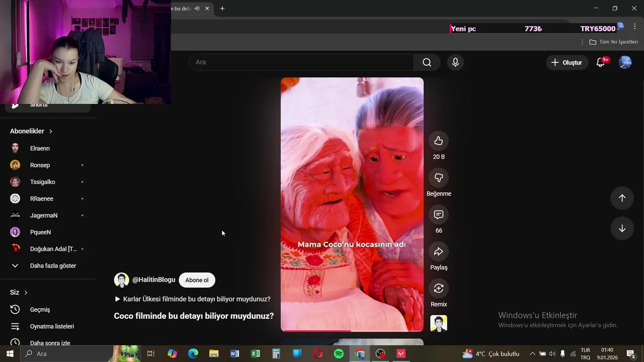Screen dimensions: 644x362
Task: Open Copilot from the taskbar
Action: [x=172, y=353]
